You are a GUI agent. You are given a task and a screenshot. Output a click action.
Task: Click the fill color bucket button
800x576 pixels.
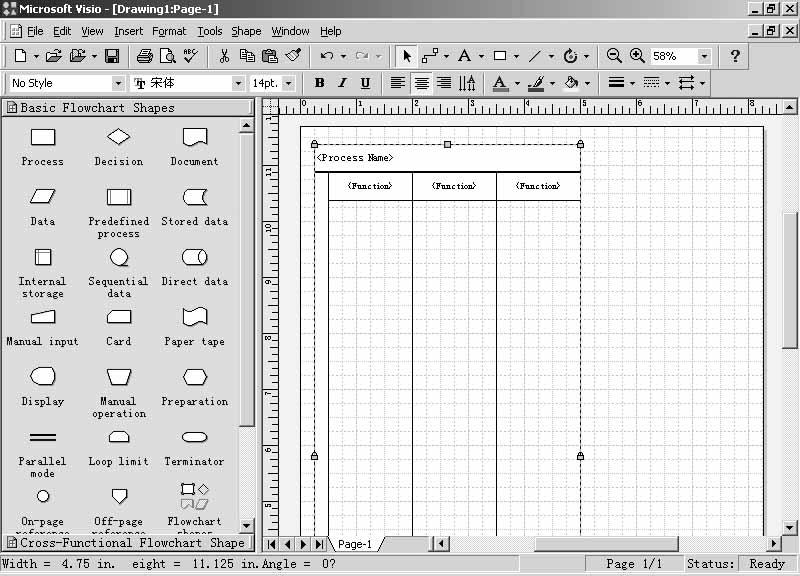point(572,83)
